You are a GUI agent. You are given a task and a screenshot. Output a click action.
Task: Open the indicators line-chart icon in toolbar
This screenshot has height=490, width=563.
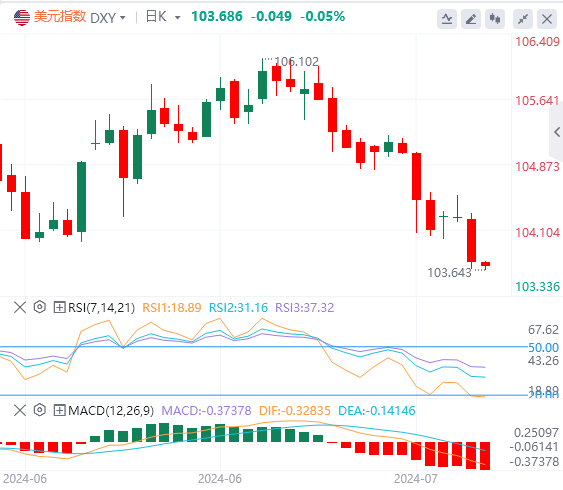click(447, 19)
